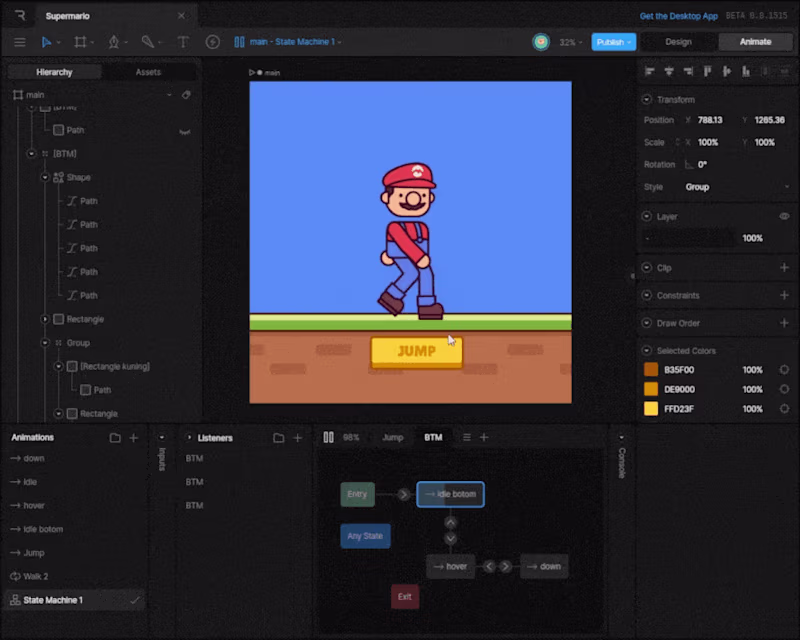The image size is (800, 640).
Task: Open Get the Desktop App link
Action: [678, 16]
